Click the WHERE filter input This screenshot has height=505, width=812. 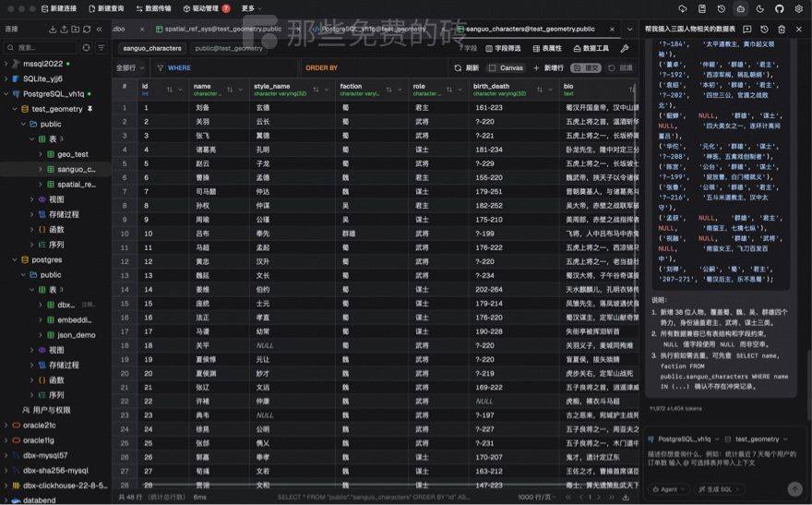[x=225, y=67]
